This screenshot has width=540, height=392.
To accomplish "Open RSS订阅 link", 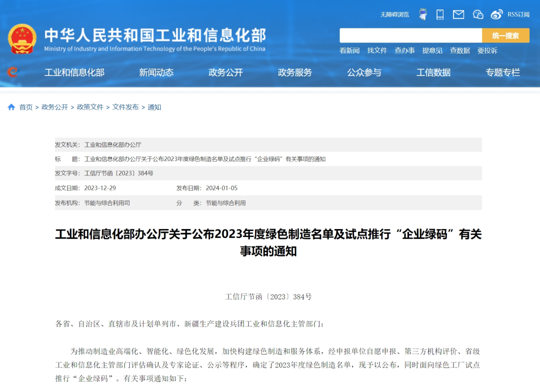I will (518, 14).
